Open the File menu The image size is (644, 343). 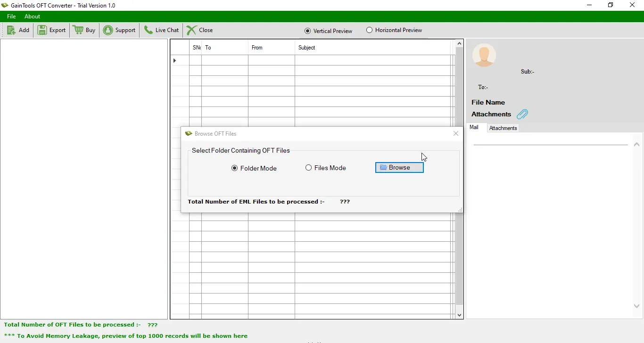[x=11, y=16]
